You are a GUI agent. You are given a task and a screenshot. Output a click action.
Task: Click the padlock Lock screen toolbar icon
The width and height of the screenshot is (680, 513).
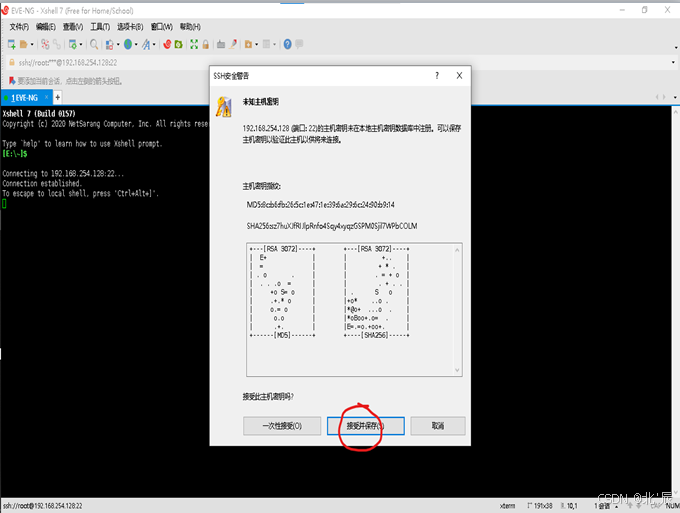pos(206,44)
